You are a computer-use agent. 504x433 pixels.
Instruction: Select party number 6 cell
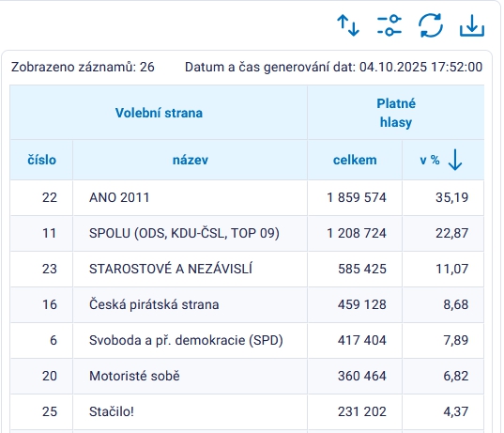[x=41, y=340]
